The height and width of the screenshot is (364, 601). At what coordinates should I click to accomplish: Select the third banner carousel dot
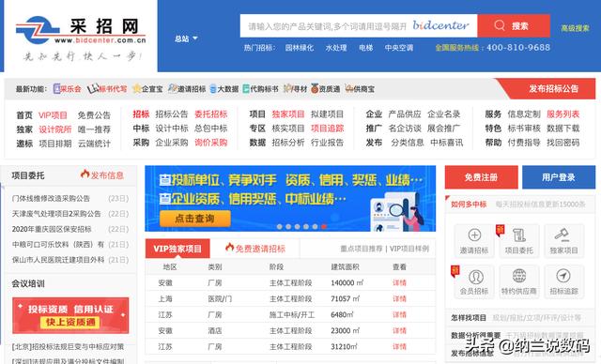[297, 227]
